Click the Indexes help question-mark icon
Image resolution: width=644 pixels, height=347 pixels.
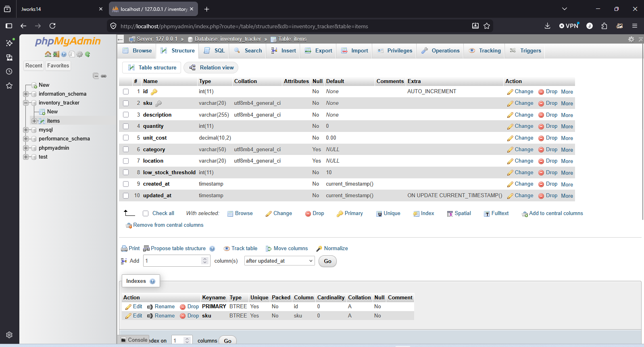(x=152, y=281)
